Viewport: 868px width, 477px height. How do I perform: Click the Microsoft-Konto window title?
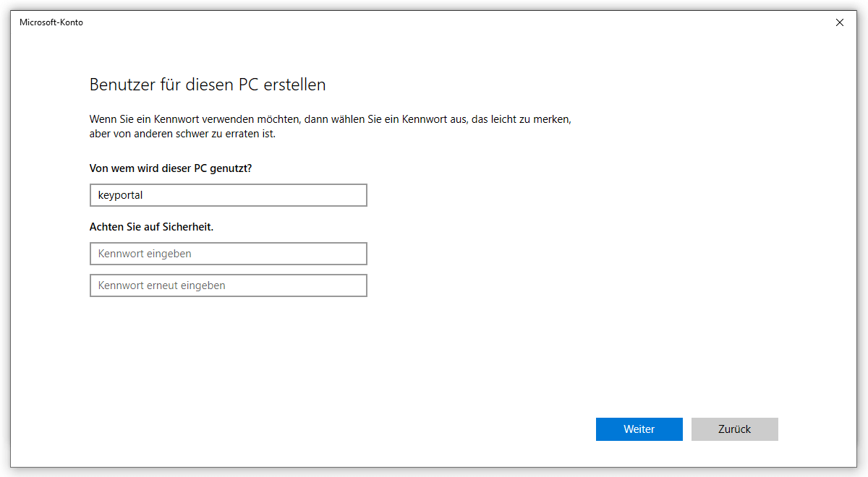(x=51, y=22)
